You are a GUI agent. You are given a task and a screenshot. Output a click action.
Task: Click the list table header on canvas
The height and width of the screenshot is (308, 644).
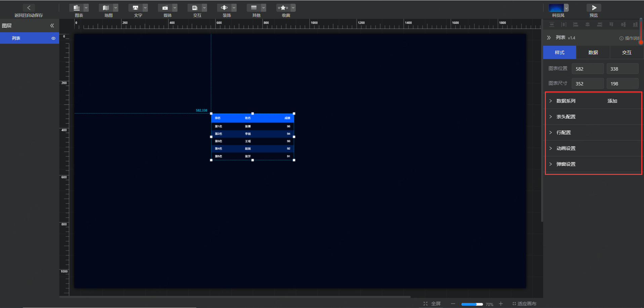[x=252, y=118]
